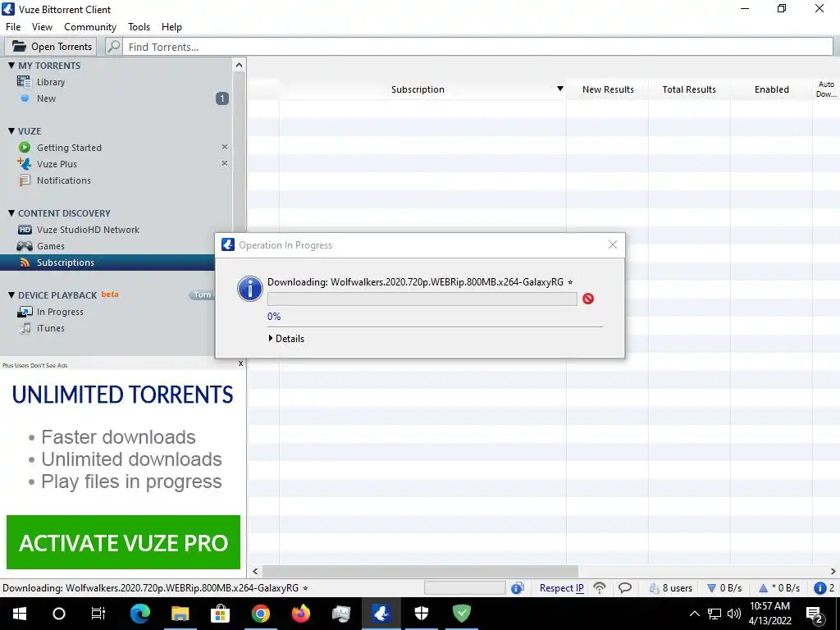Close the Getting Started sidebar entry
Viewport: 840px width, 630px height.
[225, 147]
